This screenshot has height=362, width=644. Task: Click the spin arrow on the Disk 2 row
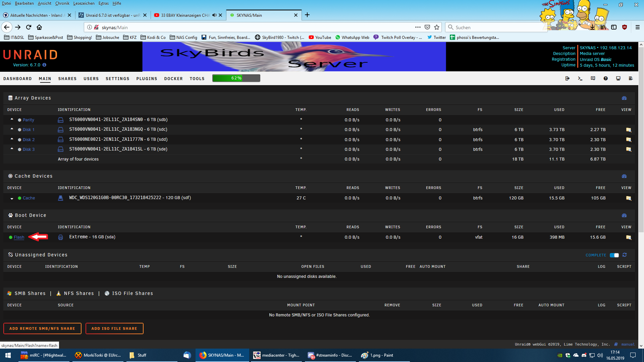12,139
